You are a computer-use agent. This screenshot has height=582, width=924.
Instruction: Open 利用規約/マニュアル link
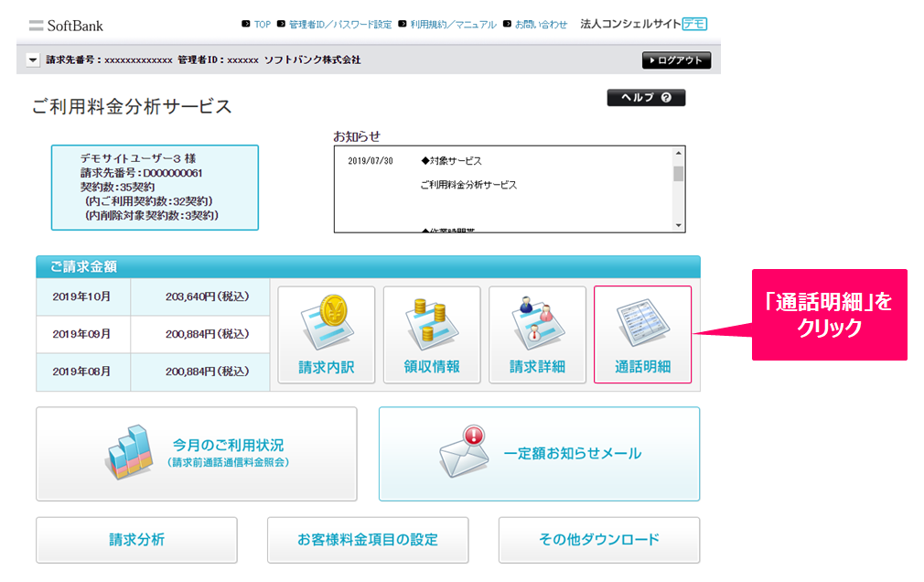point(453,24)
